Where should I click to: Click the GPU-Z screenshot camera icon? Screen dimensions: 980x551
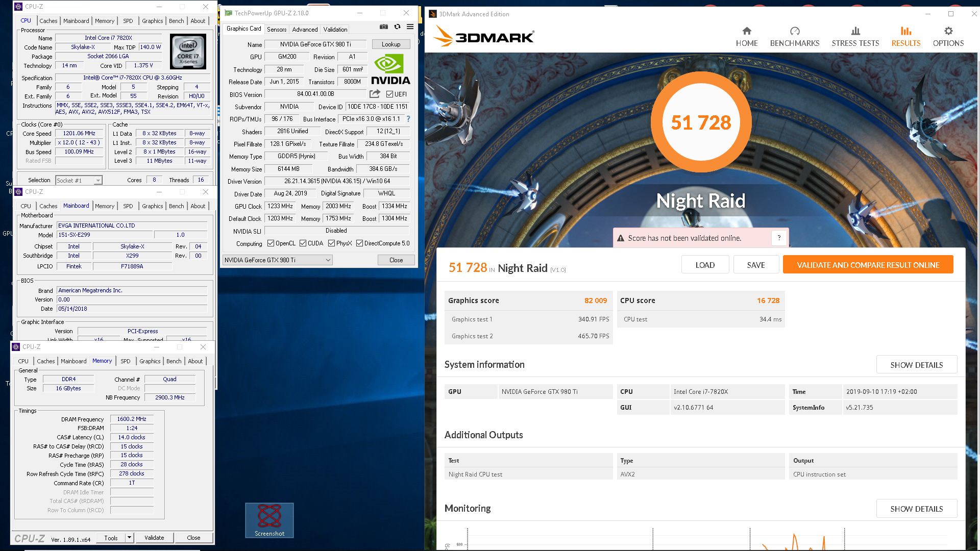(x=384, y=27)
